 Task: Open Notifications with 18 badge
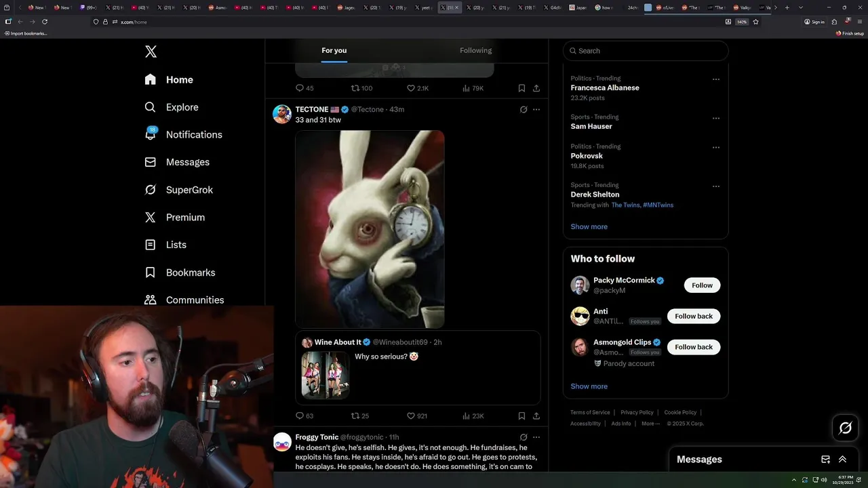[x=183, y=134]
